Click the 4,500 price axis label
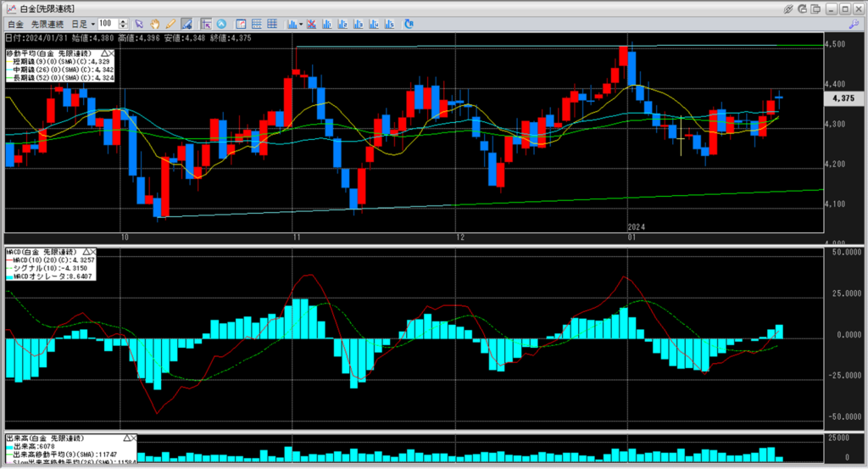Screen dimensions: 868x469 click(x=835, y=44)
